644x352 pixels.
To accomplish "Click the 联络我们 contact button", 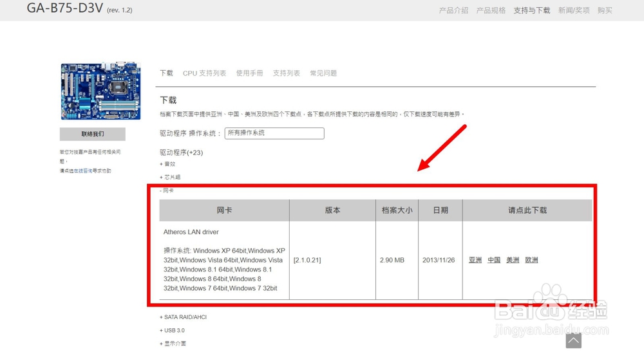I will pos(92,134).
